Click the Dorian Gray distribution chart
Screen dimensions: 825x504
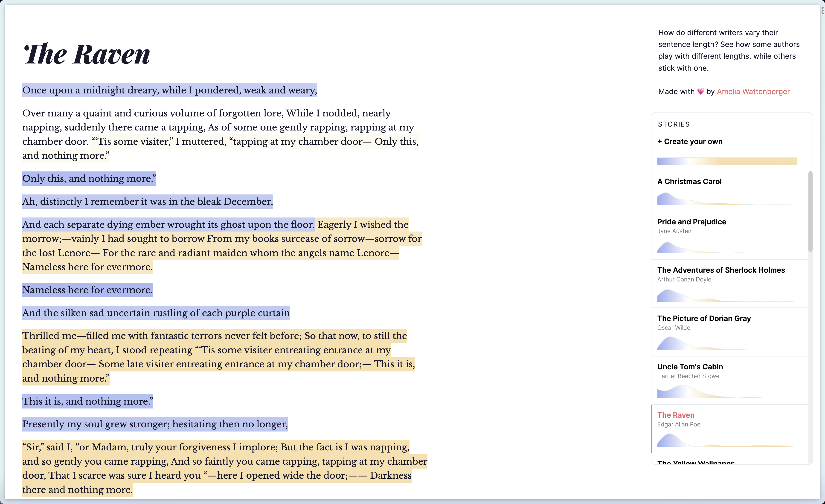725,344
